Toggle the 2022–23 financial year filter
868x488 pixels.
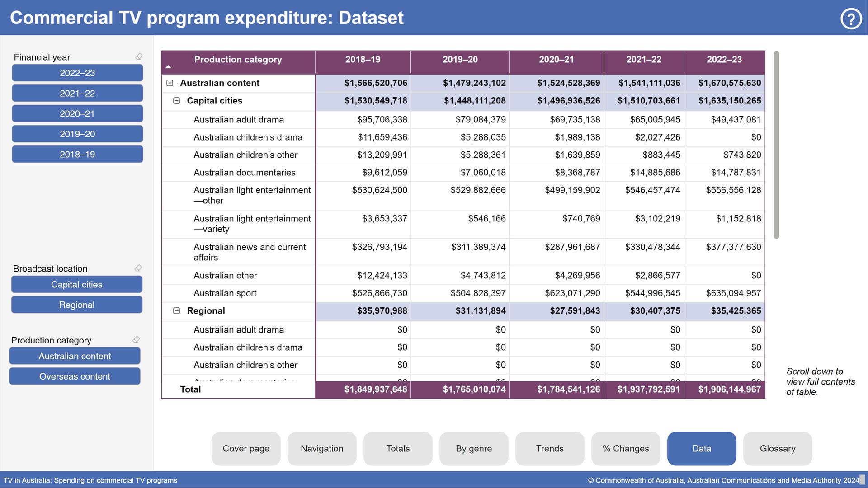click(77, 73)
